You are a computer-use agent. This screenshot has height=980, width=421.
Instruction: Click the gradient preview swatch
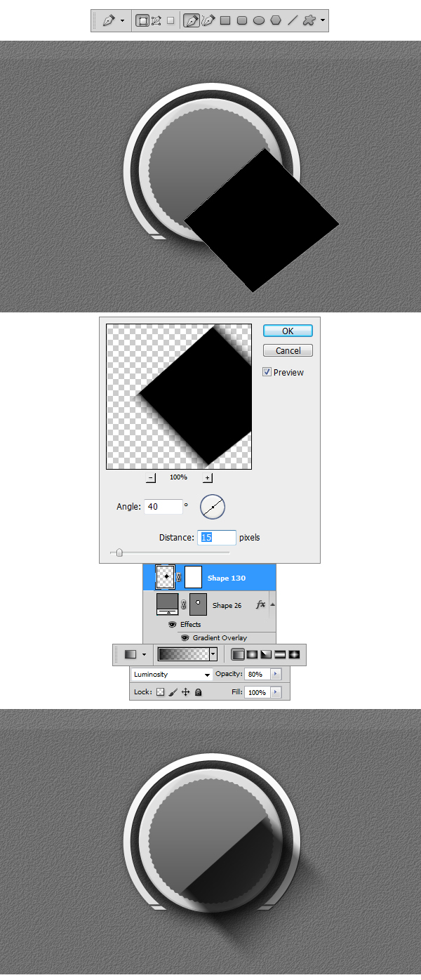[x=184, y=654]
